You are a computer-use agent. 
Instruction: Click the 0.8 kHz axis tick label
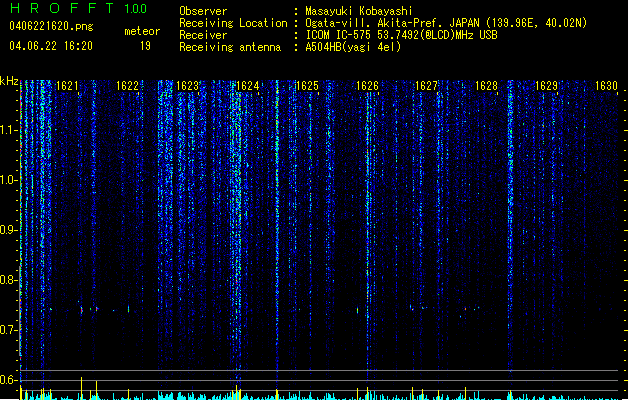[8, 280]
